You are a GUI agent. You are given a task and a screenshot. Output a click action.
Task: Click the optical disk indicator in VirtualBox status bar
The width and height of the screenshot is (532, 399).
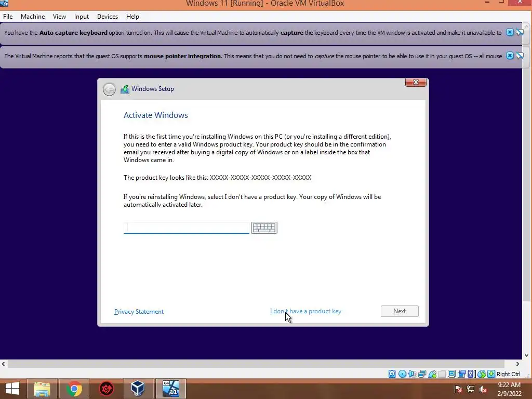(x=402, y=374)
